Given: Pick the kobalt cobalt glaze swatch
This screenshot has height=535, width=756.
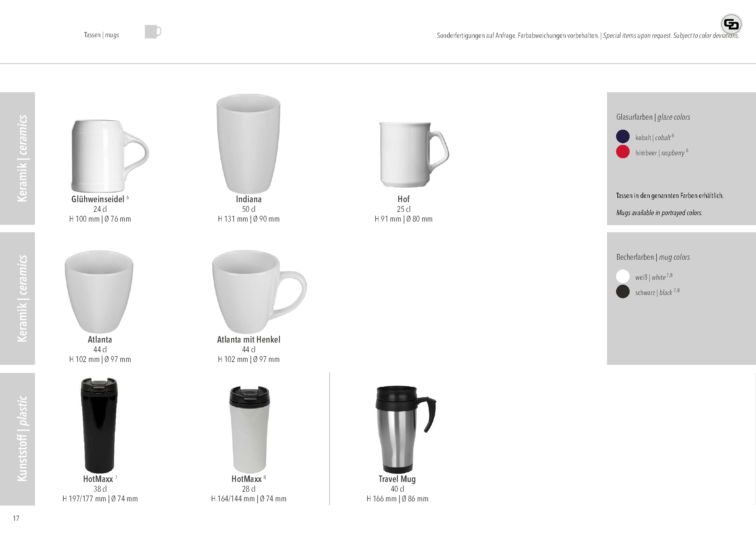Looking at the screenshot, I should [623, 136].
